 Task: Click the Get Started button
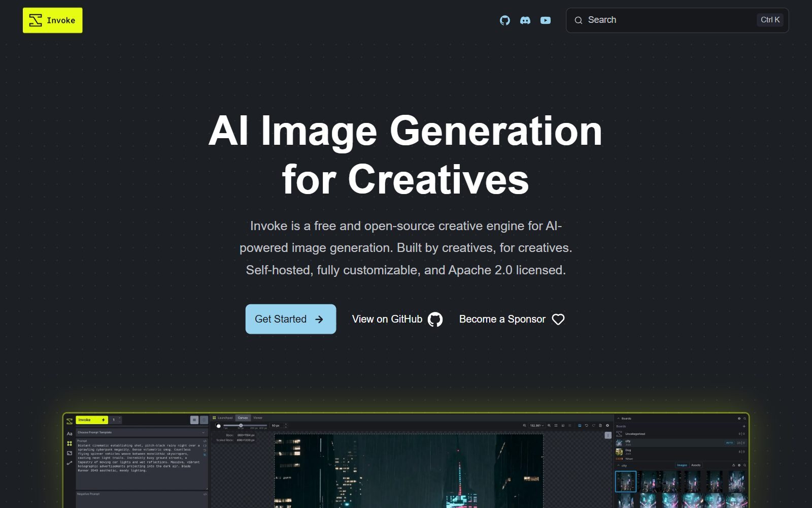pyautogui.click(x=291, y=319)
